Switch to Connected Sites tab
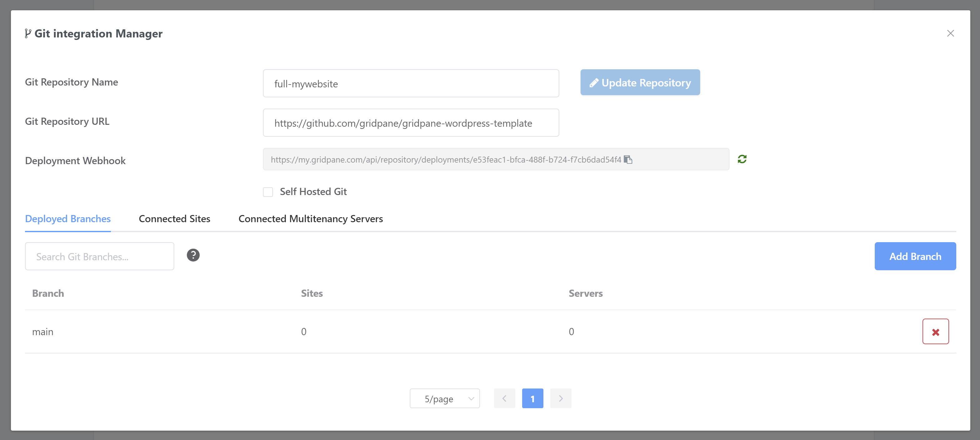This screenshot has height=440, width=980. (174, 219)
